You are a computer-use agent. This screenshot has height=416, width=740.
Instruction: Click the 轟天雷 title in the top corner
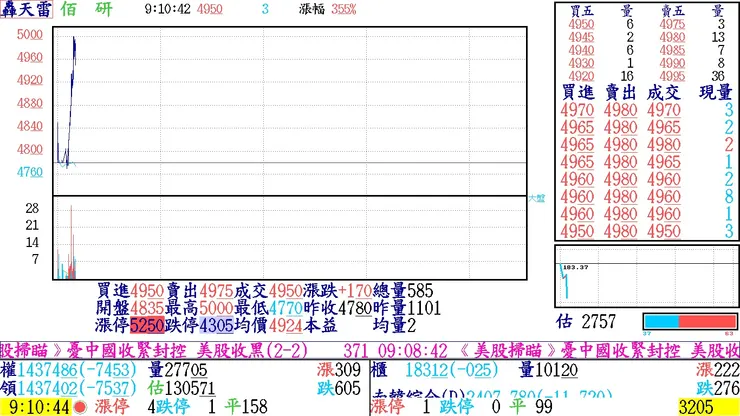pos(26,9)
